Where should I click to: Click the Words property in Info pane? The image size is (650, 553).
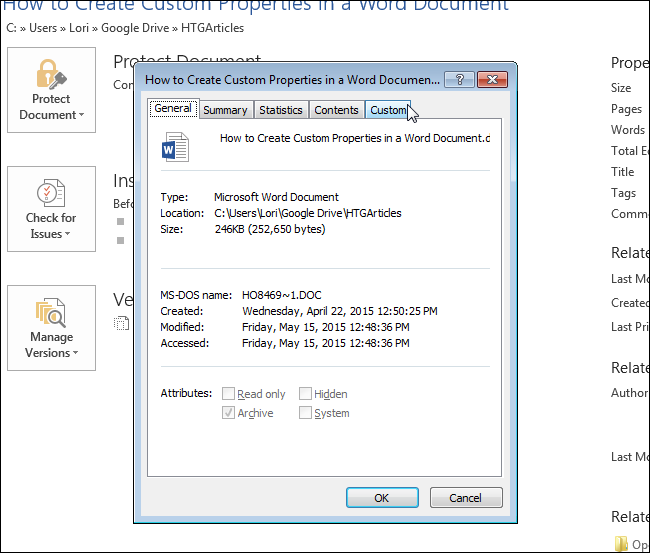tap(628, 130)
